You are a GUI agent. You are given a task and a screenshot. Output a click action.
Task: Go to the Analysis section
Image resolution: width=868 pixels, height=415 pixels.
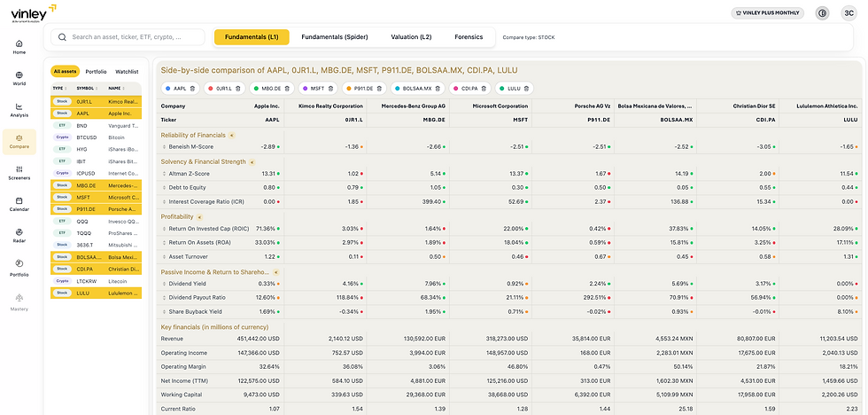[x=19, y=110]
